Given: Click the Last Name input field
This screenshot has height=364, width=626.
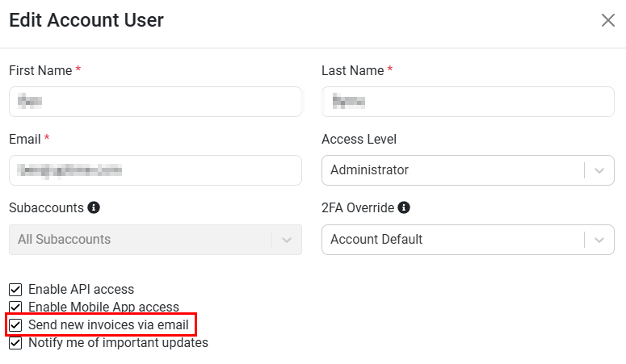Looking at the screenshot, I should coord(468,102).
